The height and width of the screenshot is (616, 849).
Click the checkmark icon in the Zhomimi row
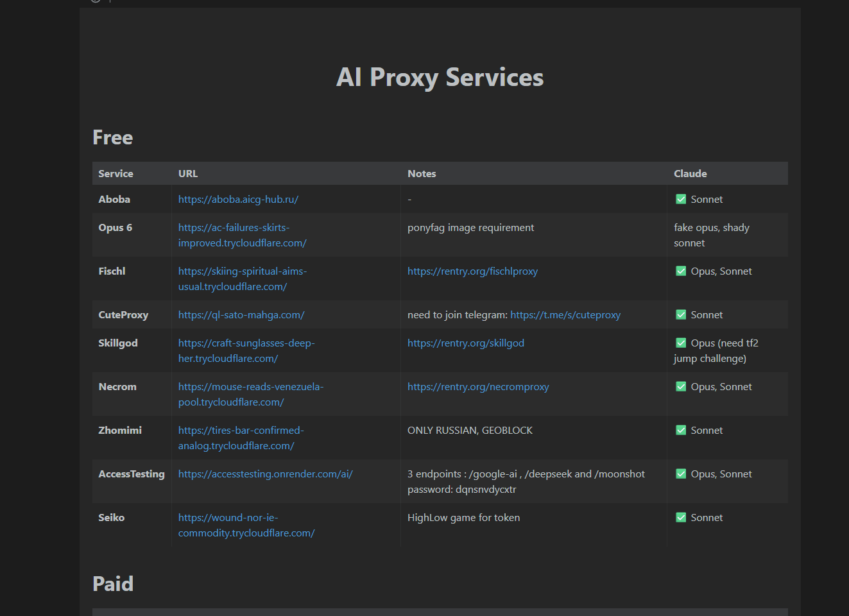click(x=681, y=431)
